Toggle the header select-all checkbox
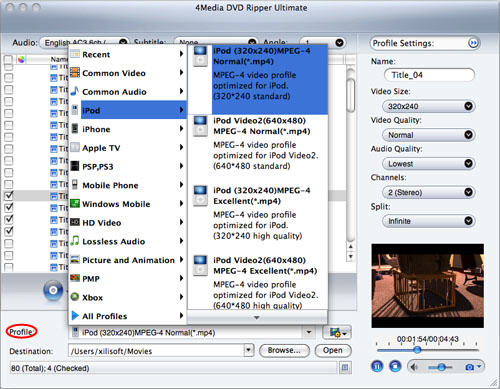 [x=8, y=59]
